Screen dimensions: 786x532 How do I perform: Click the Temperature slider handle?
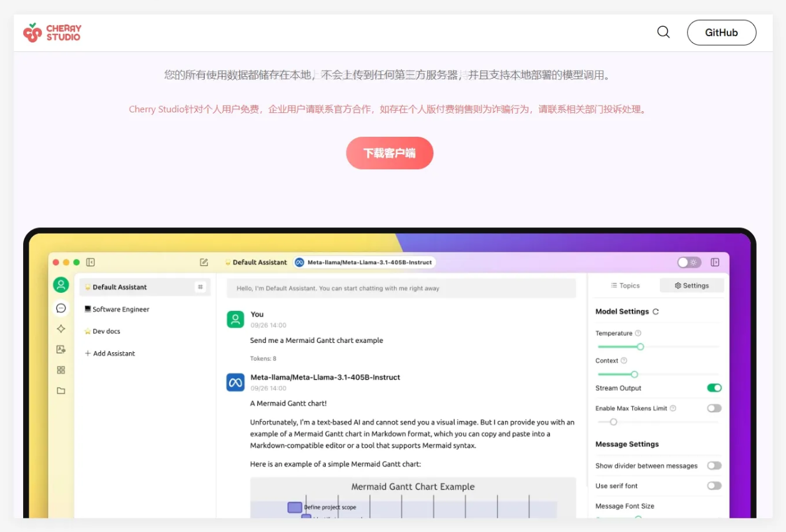(x=640, y=347)
